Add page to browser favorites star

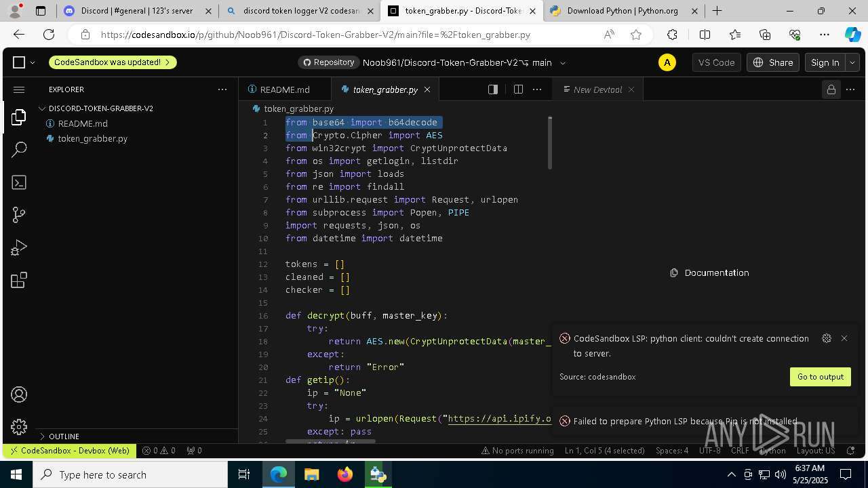tap(635, 35)
